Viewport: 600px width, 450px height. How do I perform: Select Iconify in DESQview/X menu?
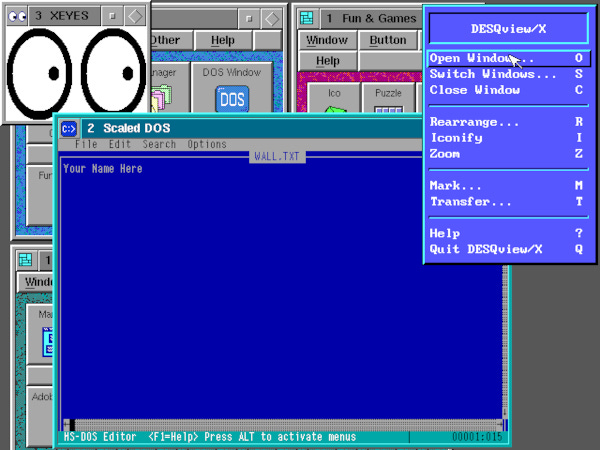509,138
